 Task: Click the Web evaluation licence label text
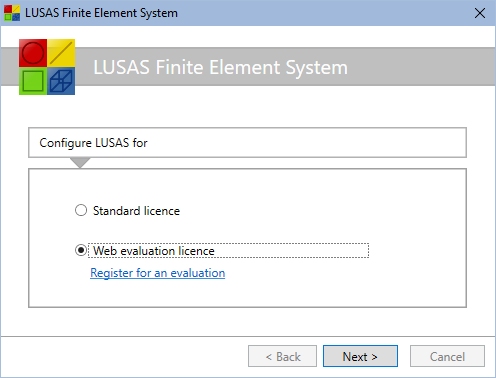[x=154, y=251]
